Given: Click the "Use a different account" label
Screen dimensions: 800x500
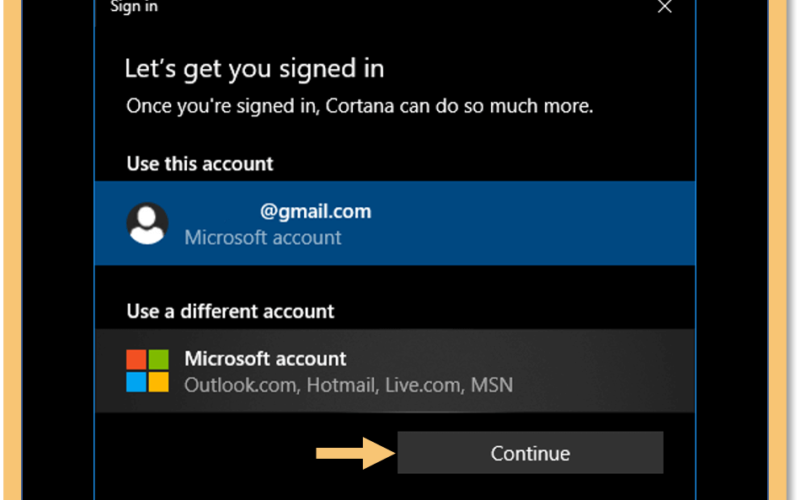Looking at the screenshot, I should click(x=230, y=311).
